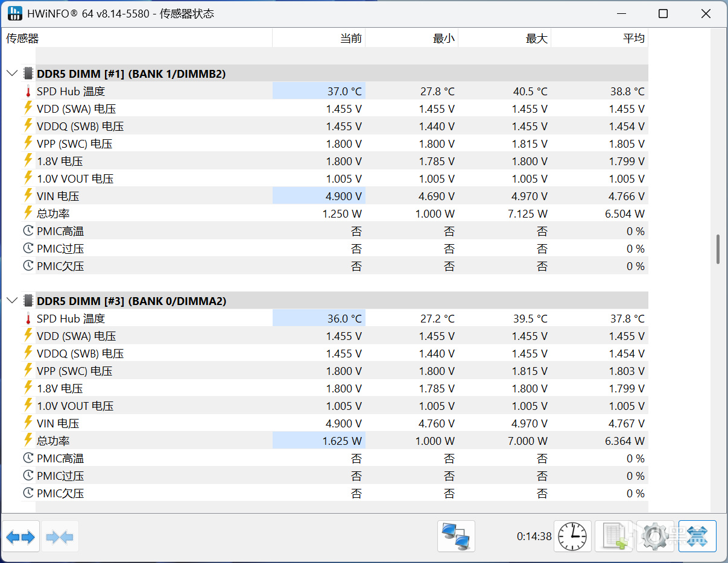The height and width of the screenshot is (563, 728).
Task: Click DIMM #1 VIN current value 4.900 V
Action: point(344,196)
